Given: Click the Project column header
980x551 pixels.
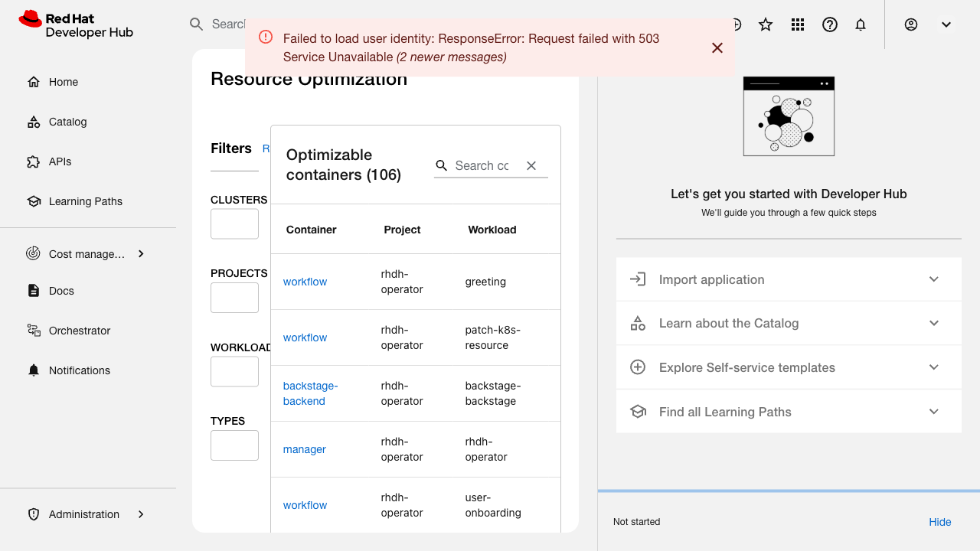Looking at the screenshot, I should [402, 230].
